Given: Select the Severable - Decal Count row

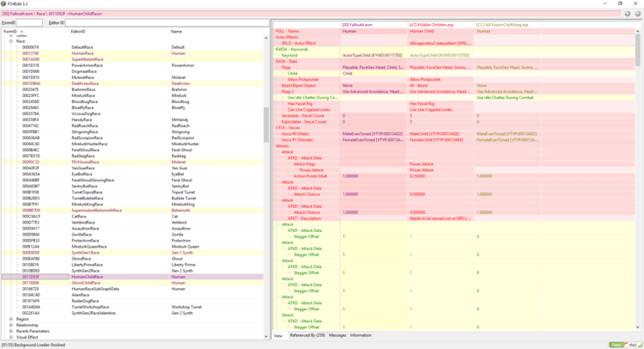Looking at the screenshot, I should click(x=454, y=116).
